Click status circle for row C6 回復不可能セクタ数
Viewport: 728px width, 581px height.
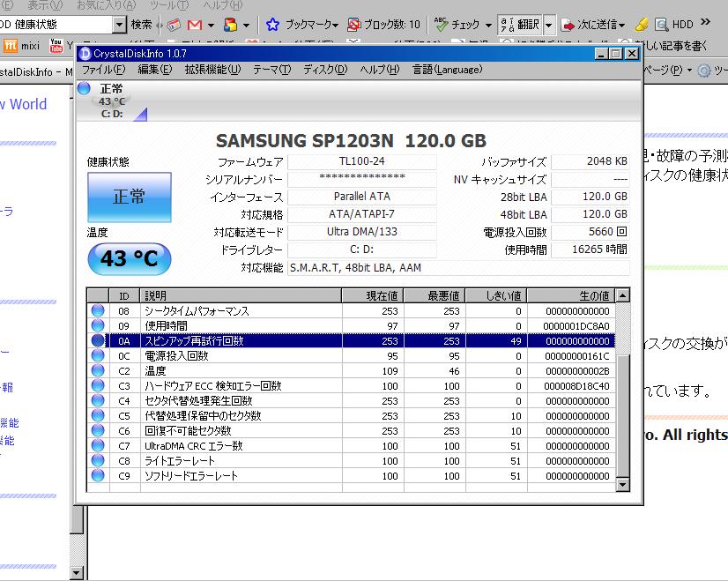pyautogui.click(x=98, y=430)
